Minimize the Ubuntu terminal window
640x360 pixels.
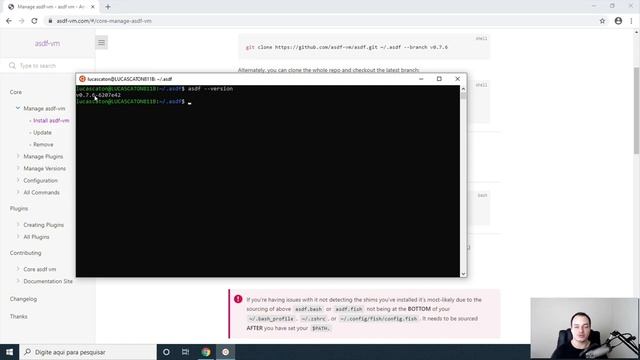point(421,79)
